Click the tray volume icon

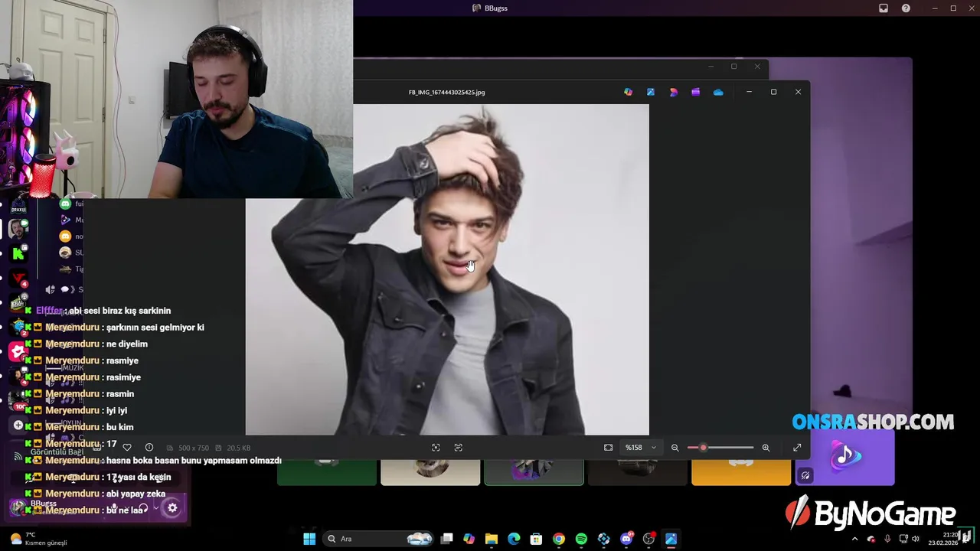[x=916, y=539]
